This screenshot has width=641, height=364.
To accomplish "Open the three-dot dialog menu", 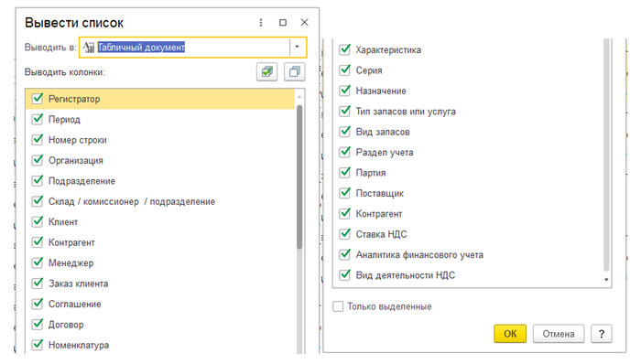I will [x=261, y=23].
